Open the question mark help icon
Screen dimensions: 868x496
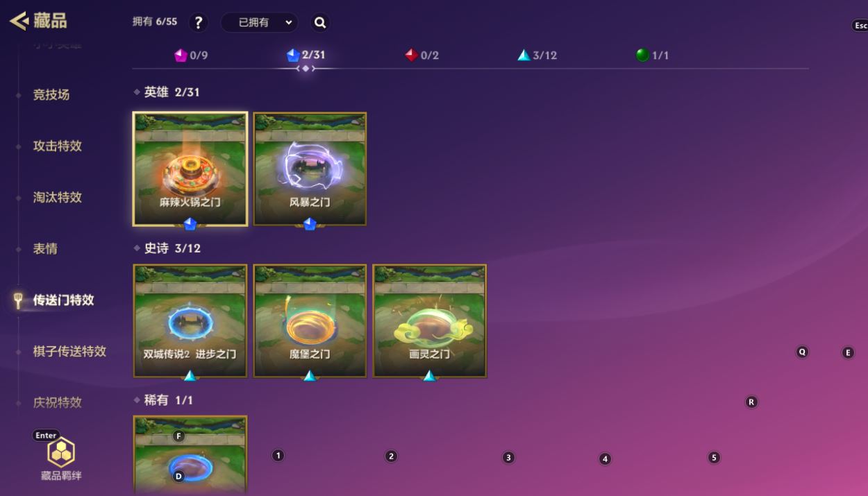tap(199, 22)
